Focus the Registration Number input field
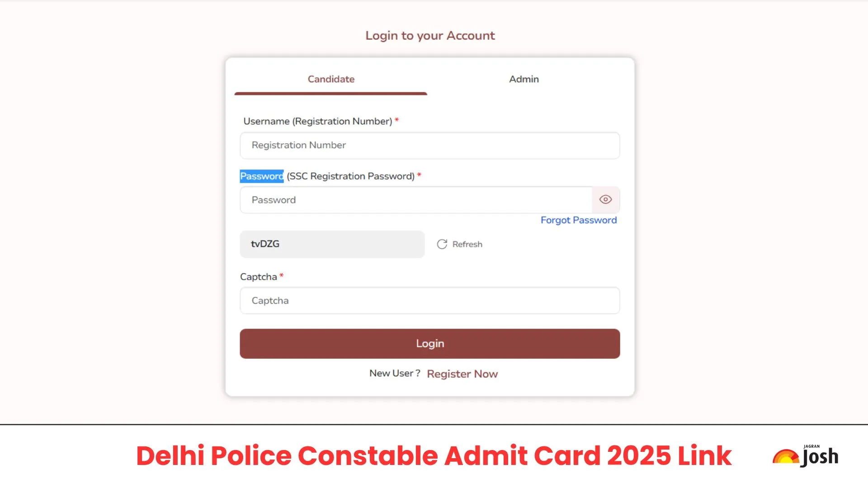This screenshot has height=488, width=868. [429, 145]
